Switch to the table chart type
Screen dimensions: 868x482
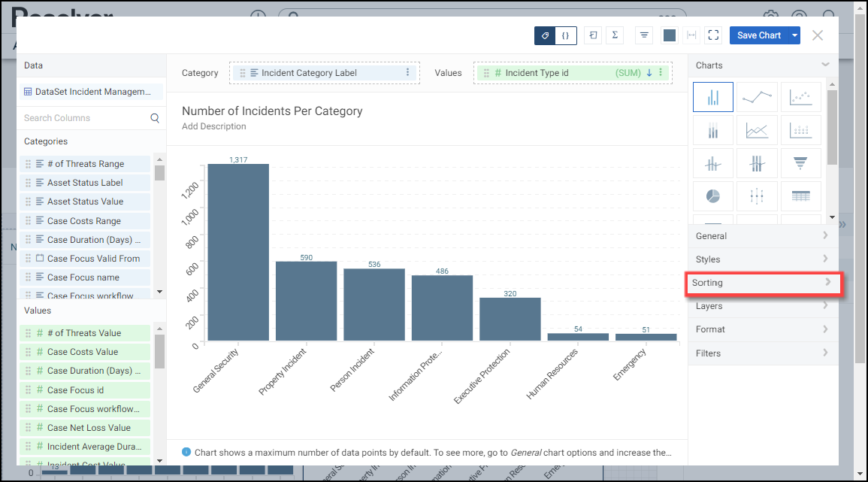pyautogui.click(x=800, y=196)
